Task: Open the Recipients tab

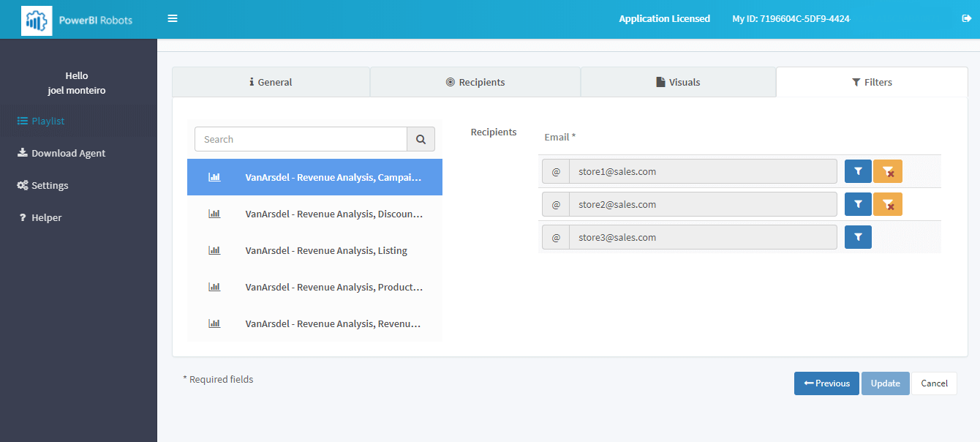Action: click(475, 81)
